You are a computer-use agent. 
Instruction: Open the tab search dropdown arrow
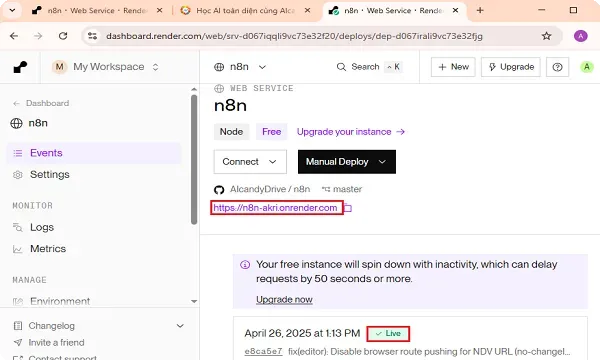(x=12, y=10)
